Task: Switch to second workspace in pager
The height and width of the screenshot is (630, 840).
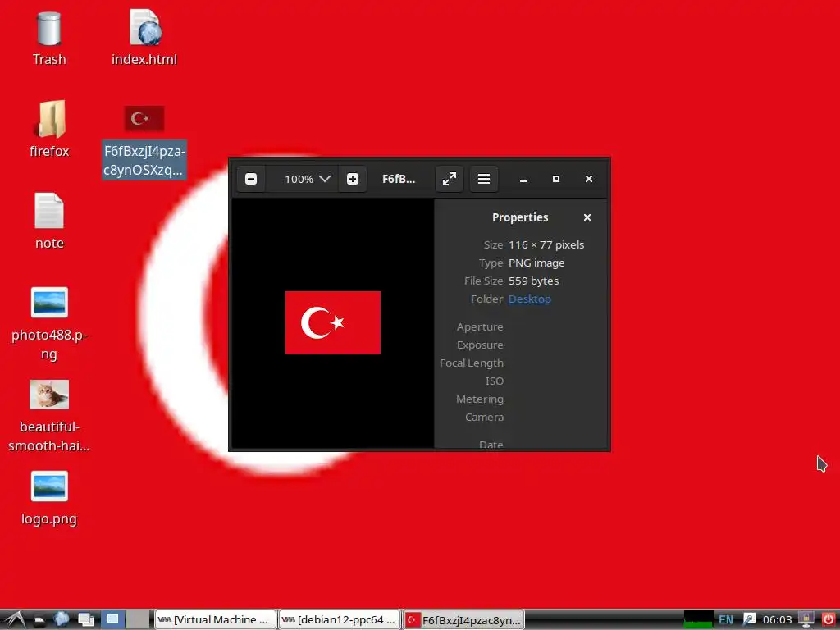Action: tap(138, 619)
